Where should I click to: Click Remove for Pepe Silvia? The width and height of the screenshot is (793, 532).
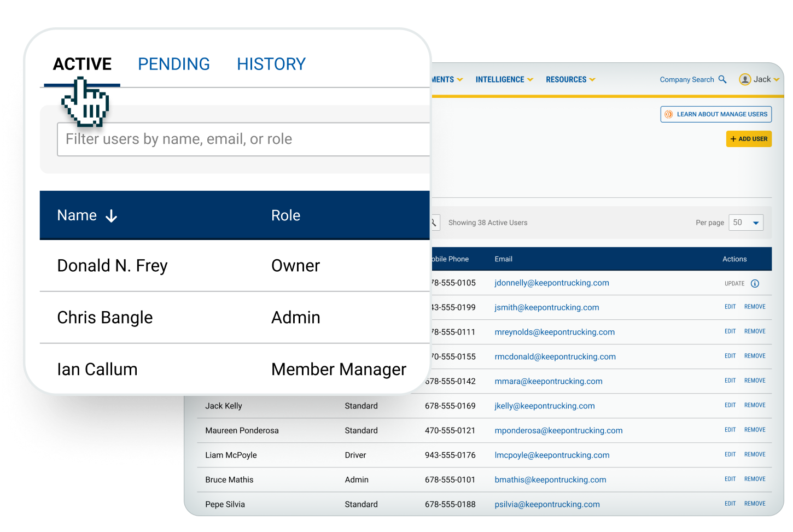(x=755, y=504)
